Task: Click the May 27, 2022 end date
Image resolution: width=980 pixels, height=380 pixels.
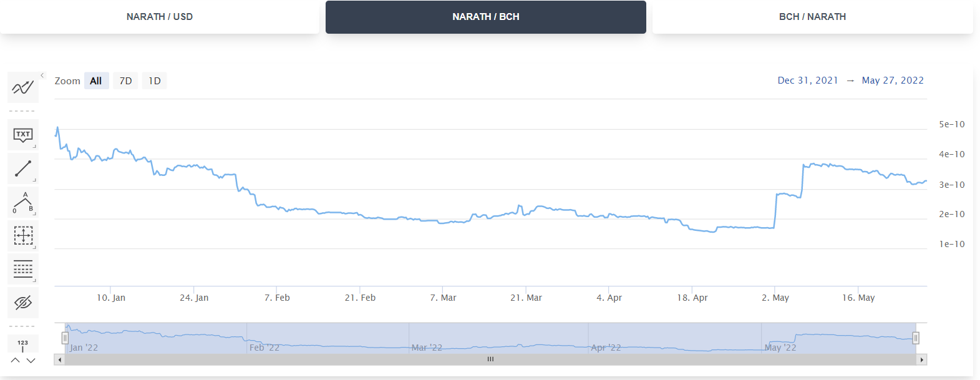Action: click(893, 80)
